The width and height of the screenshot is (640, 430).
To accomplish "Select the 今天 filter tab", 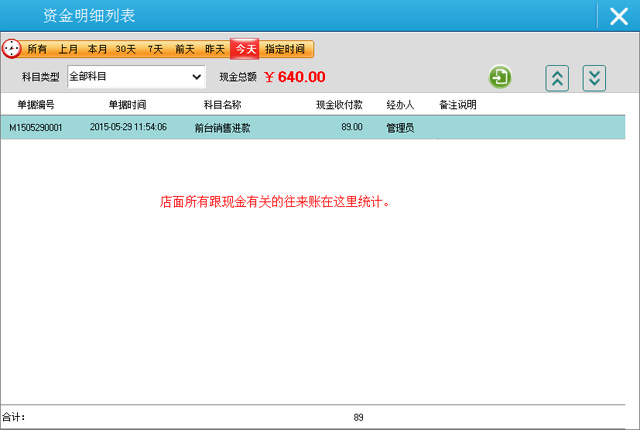I will tap(245, 49).
